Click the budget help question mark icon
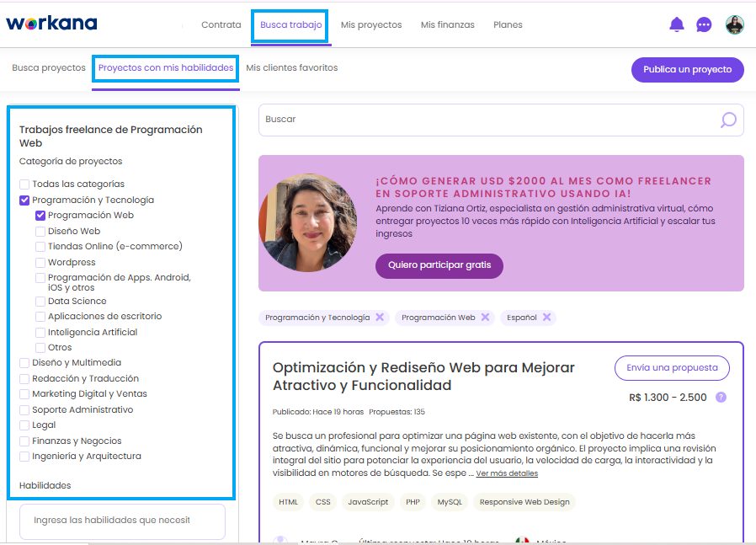Screen dimensions: 756x545 coord(721,397)
